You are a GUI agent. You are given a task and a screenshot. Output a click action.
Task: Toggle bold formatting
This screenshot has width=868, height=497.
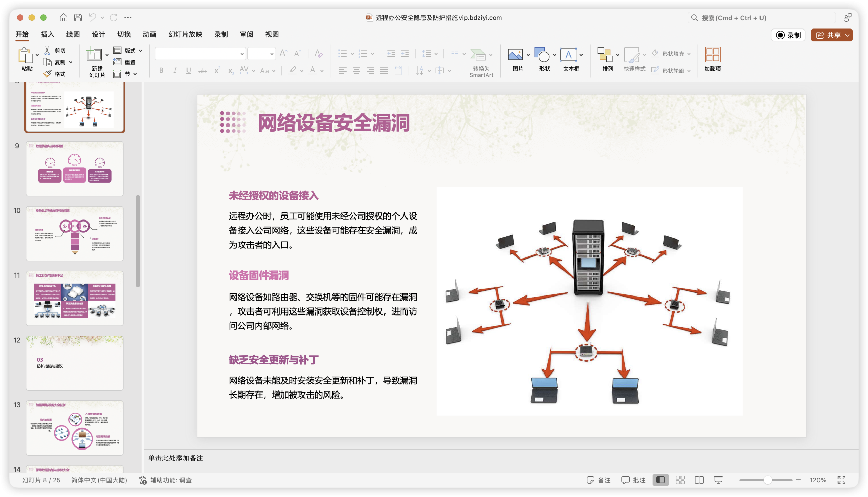tap(161, 70)
